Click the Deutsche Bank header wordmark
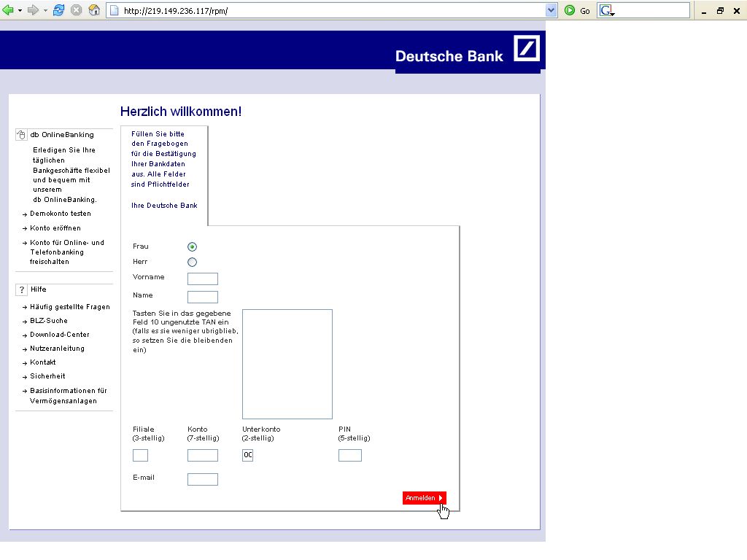Image resolution: width=747 pixels, height=560 pixels. point(449,56)
